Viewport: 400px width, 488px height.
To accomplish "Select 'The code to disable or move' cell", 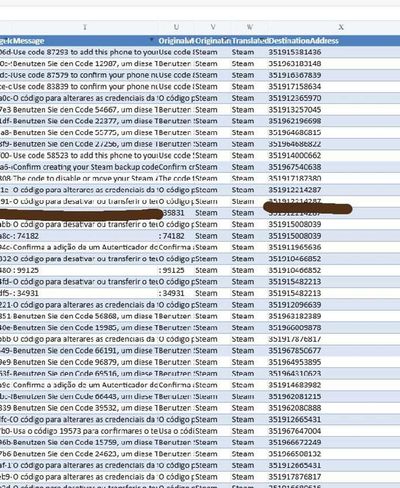I will click(79, 178).
